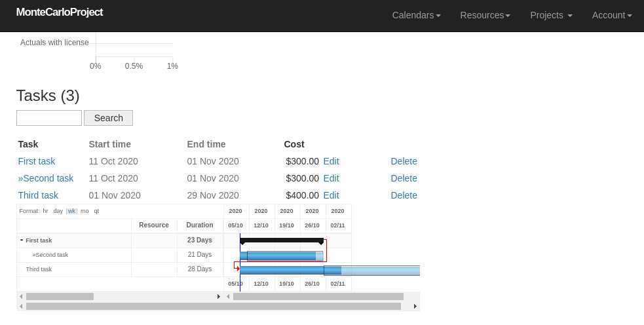Open the Projects dropdown menu
Screen dimensions: 644x325
(551, 15)
